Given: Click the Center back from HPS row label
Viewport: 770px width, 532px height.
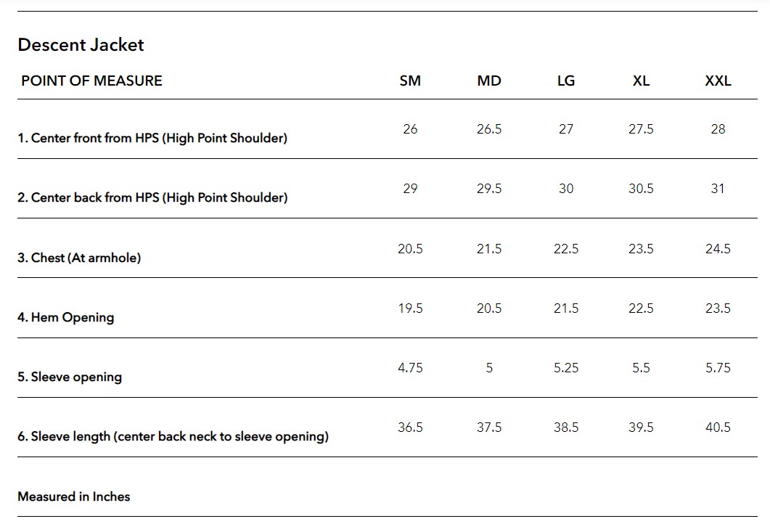Looking at the screenshot, I should pos(152,197).
